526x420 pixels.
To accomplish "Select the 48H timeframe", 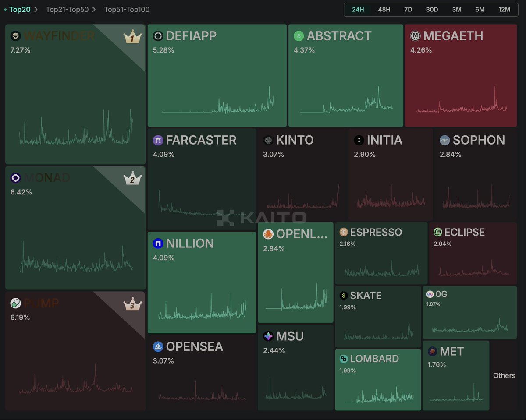I will pos(384,9).
